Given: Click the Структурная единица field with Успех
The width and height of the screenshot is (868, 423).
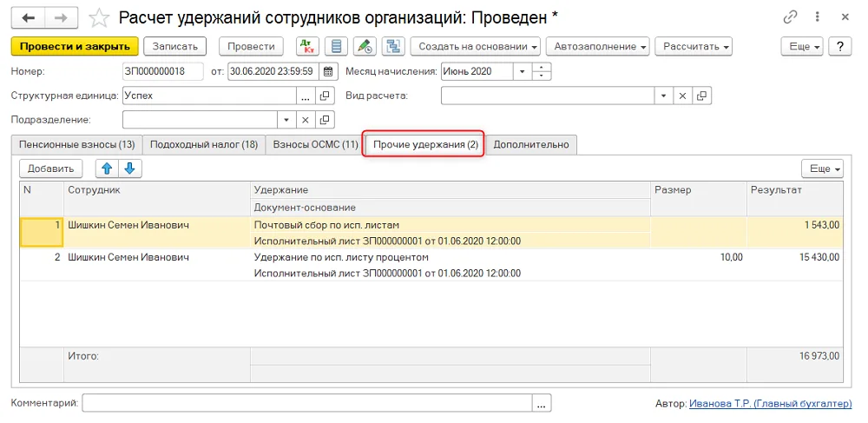Looking at the screenshot, I should 209,96.
